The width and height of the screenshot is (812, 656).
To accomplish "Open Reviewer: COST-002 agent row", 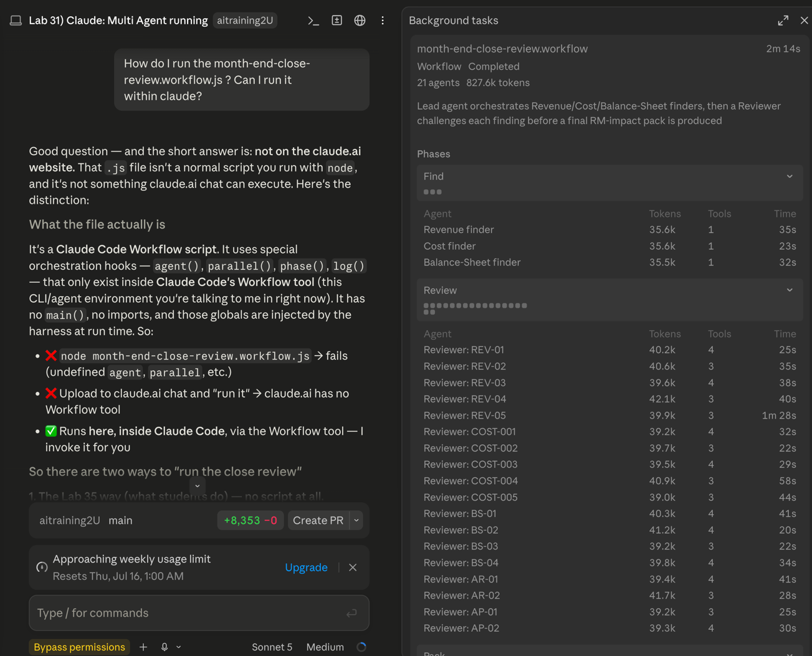I will (609, 448).
